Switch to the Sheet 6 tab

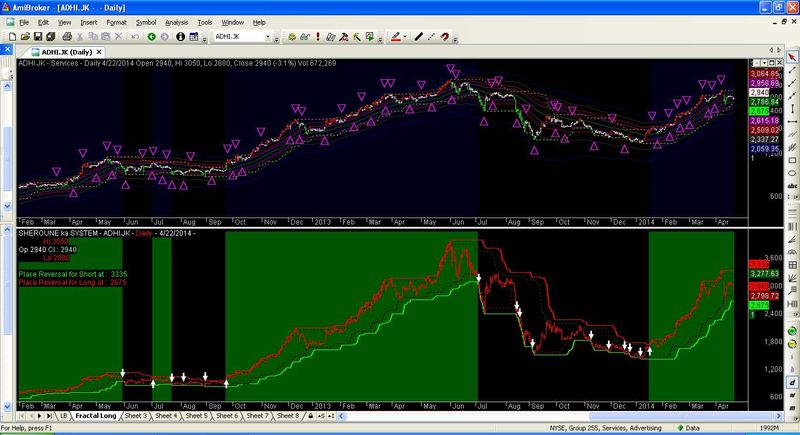227,416
